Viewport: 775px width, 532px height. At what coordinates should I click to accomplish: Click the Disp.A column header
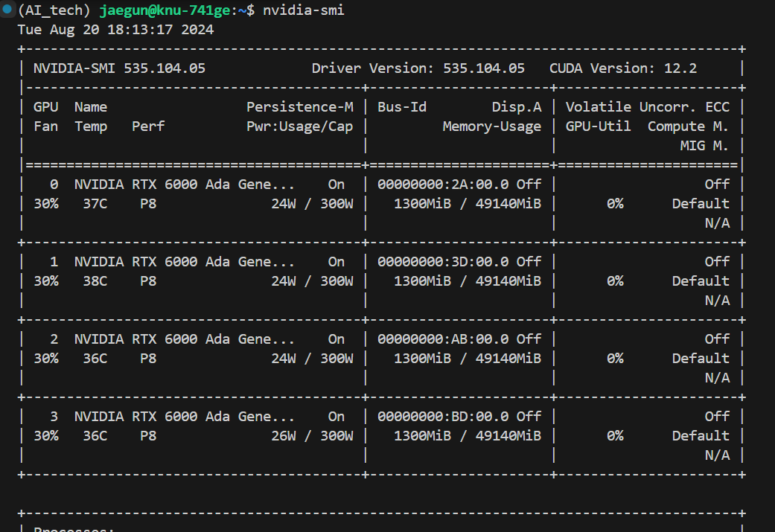click(517, 107)
